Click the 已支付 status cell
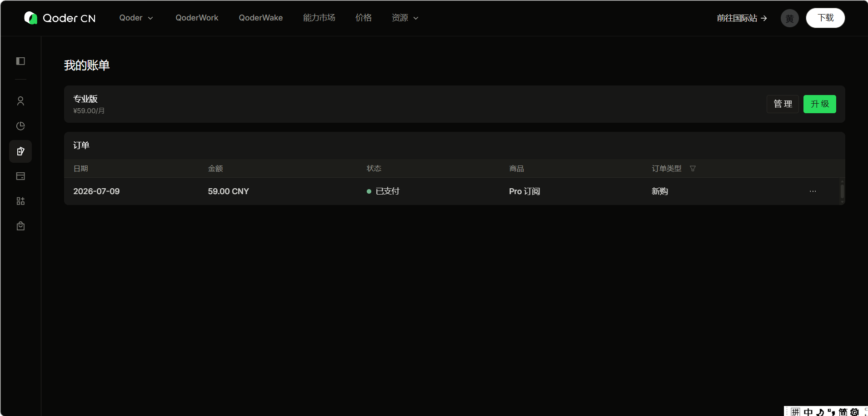868x416 pixels. (383, 191)
